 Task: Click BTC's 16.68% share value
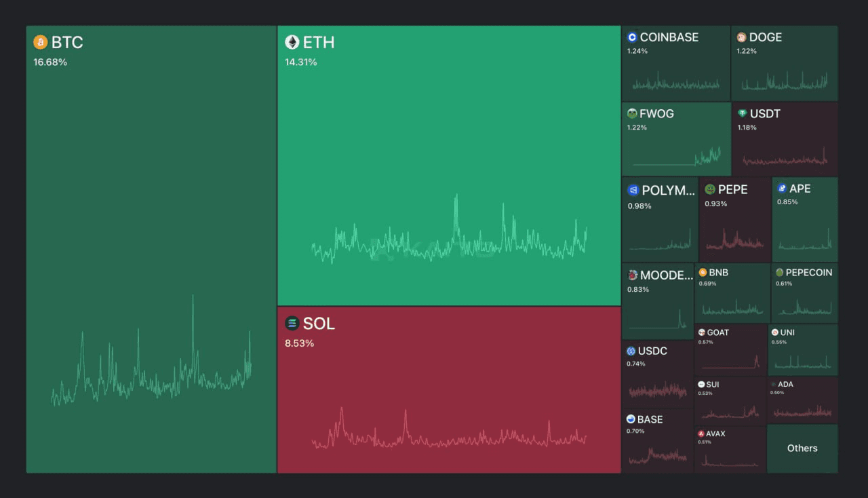(x=50, y=62)
